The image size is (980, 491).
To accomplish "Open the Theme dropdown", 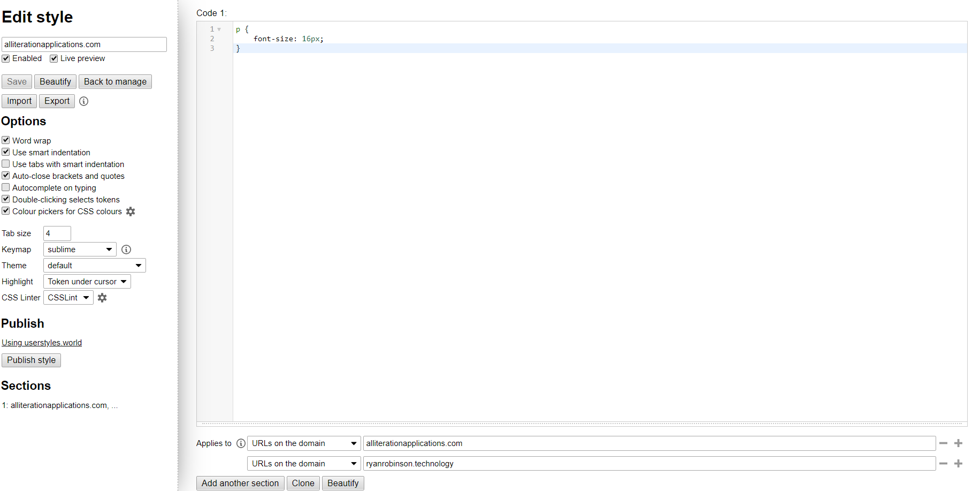I will pos(94,265).
